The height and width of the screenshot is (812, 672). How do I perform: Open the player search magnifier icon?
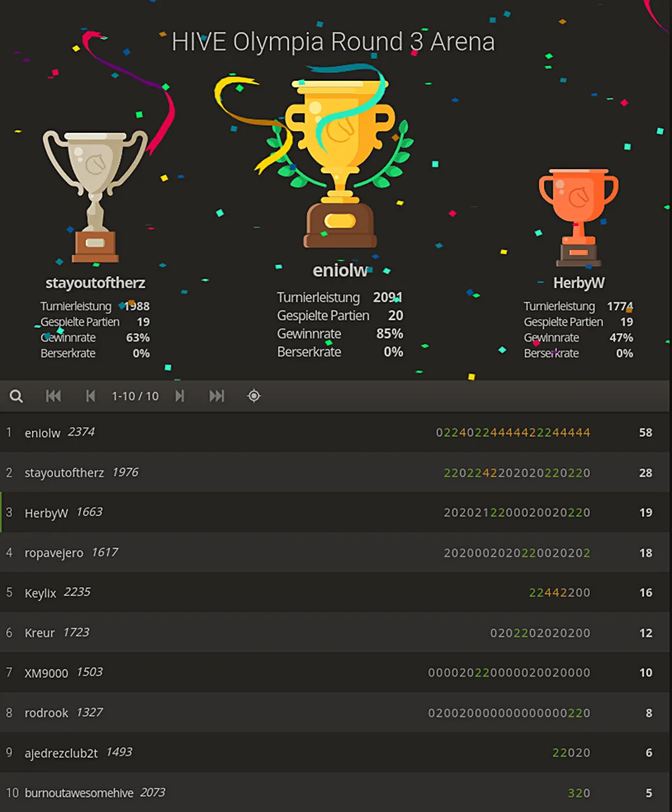point(16,396)
